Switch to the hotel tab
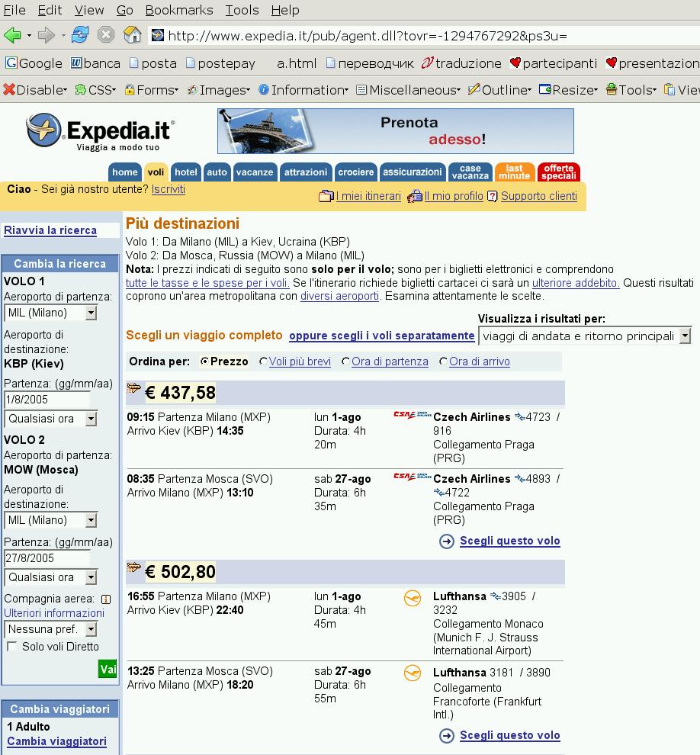This screenshot has height=755, width=700. pos(186,172)
